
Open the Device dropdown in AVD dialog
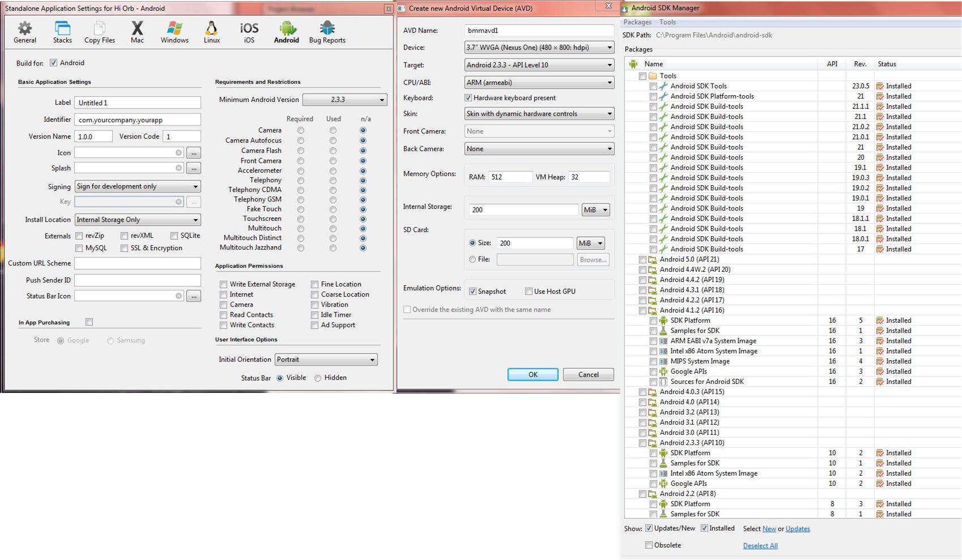tap(539, 48)
